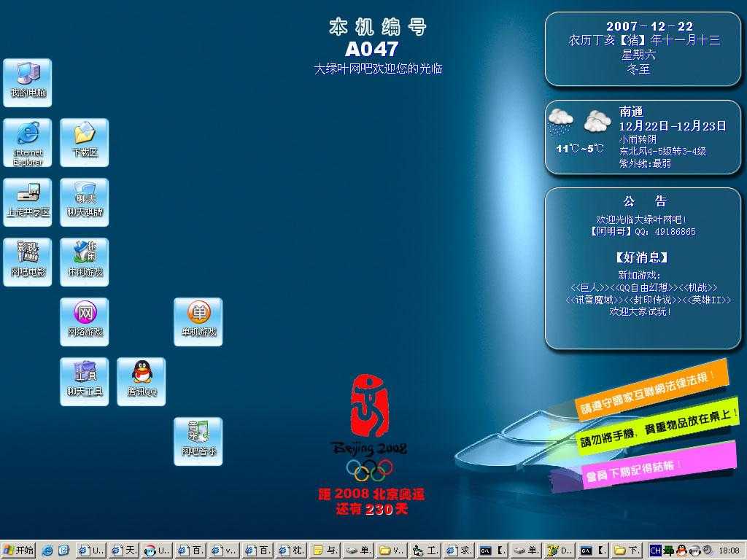Open the 聊天工具 chat tools icon
747x560 pixels.
[85, 382]
